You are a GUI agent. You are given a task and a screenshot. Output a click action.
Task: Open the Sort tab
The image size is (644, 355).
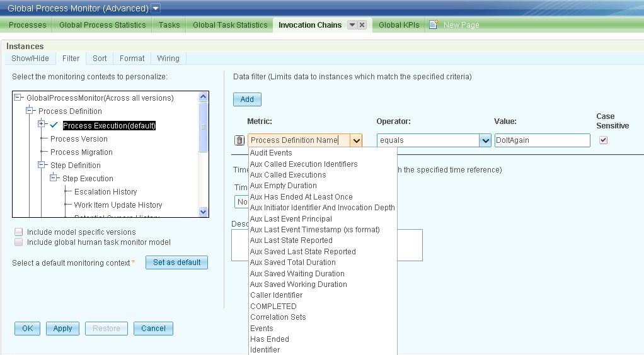(100, 59)
